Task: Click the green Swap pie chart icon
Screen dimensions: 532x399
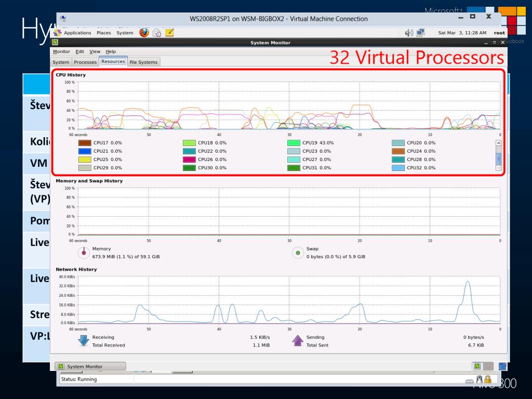Action: click(x=298, y=253)
